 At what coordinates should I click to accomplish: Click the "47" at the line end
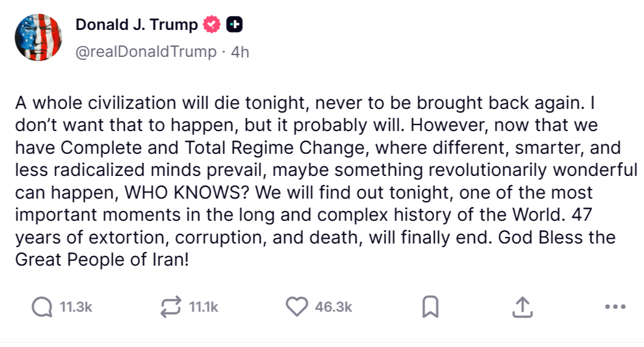point(609,215)
